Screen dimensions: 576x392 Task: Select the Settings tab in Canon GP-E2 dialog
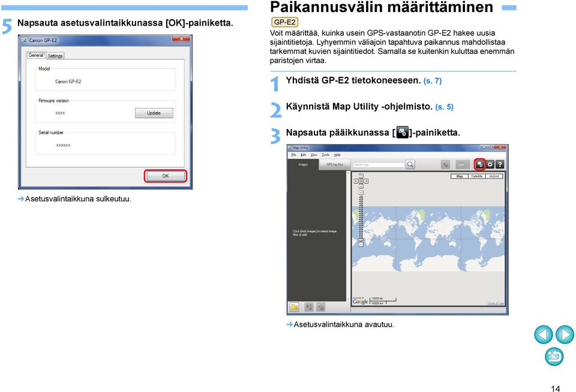(x=55, y=56)
